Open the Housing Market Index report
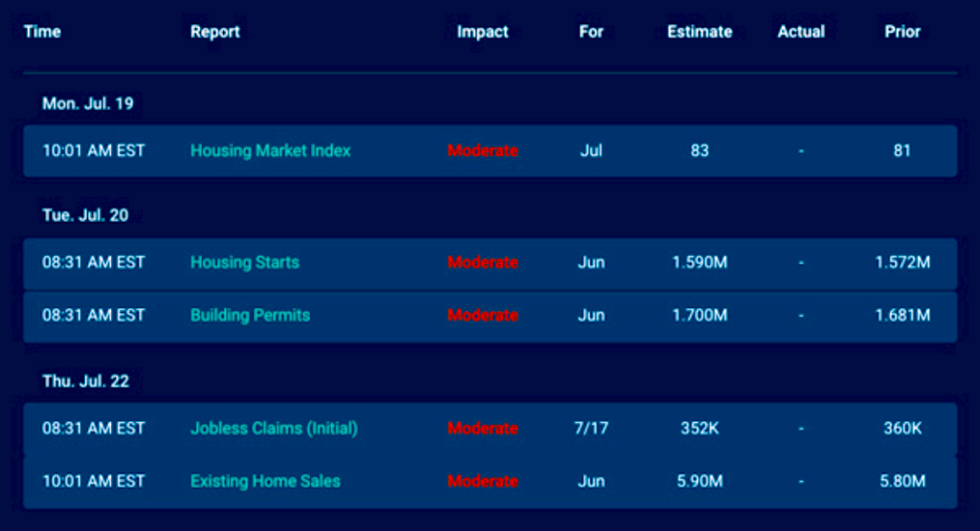The width and height of the screenshot is (980, 531). point(271,150)
